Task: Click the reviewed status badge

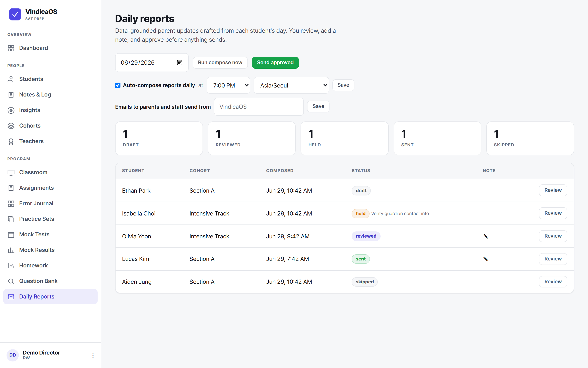Action: [366, 236]
